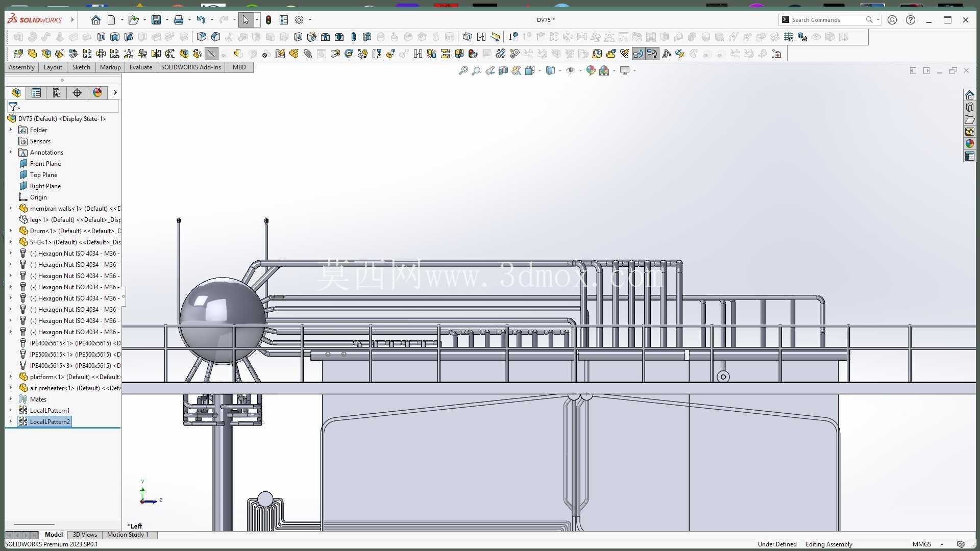Open Custom Properties in task pane
This screenshot has width=980, height=551.
969,156
